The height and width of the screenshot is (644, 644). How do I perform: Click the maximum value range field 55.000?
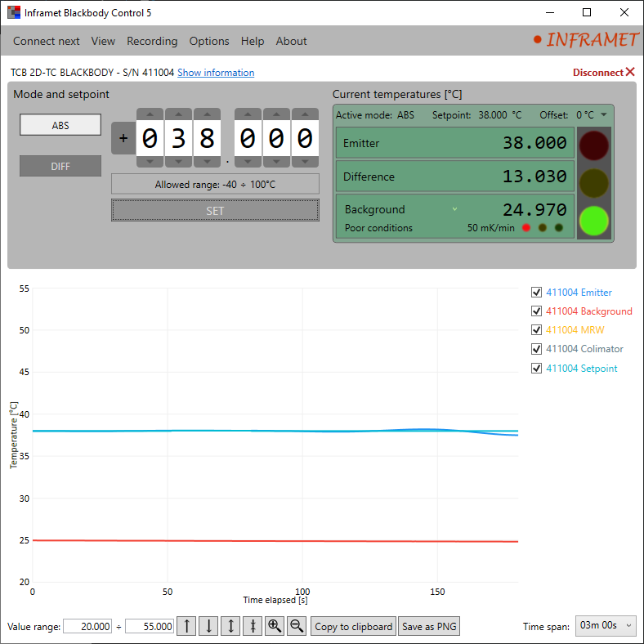coord(150,626)
